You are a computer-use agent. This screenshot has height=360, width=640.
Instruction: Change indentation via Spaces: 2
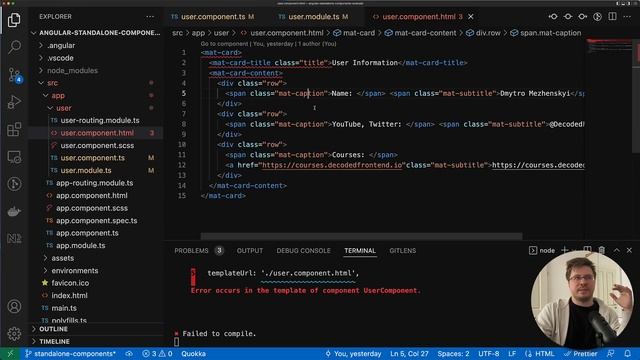point(453,353)
